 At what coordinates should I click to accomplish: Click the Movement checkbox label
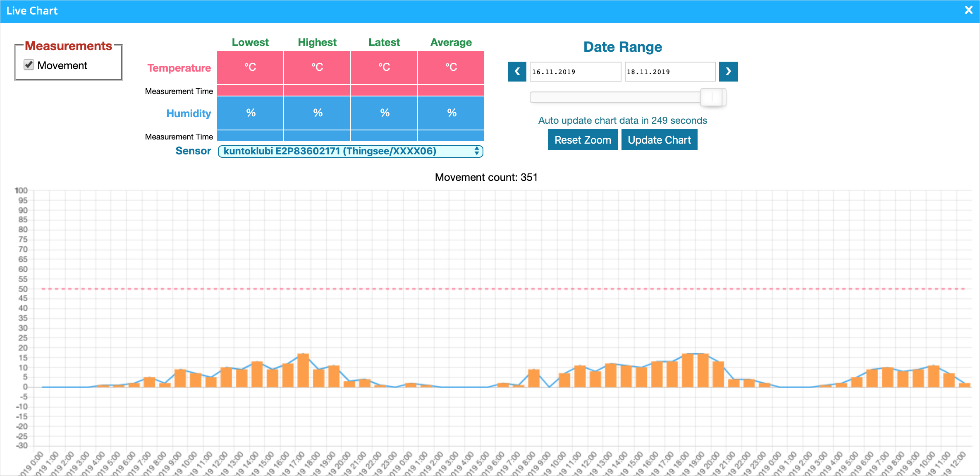pos(62,65)
